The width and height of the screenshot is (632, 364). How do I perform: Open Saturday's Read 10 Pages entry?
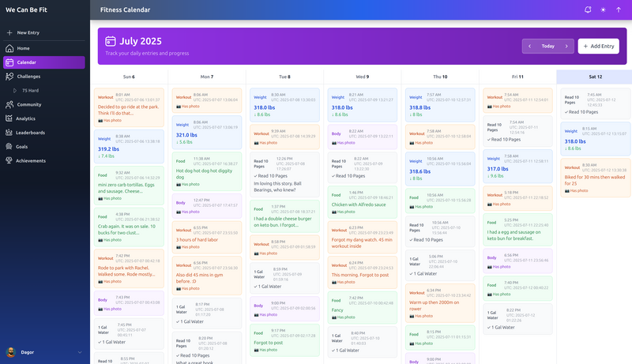[595, 104]
